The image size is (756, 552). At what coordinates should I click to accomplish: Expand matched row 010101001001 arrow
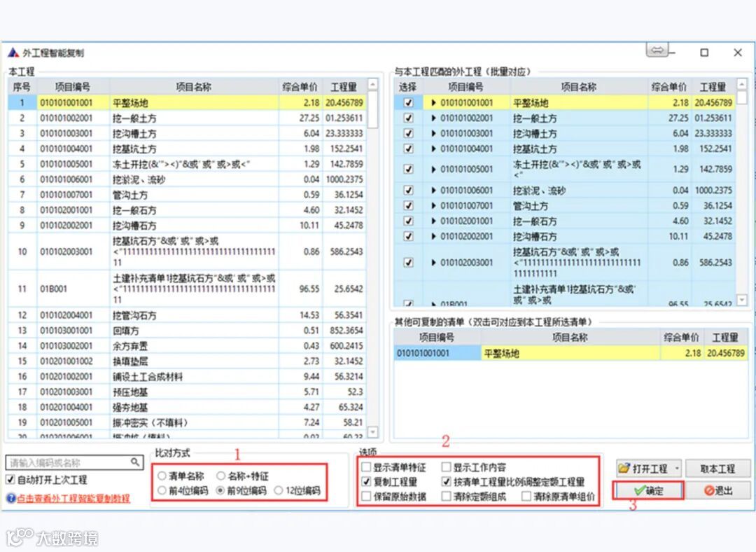433,103
